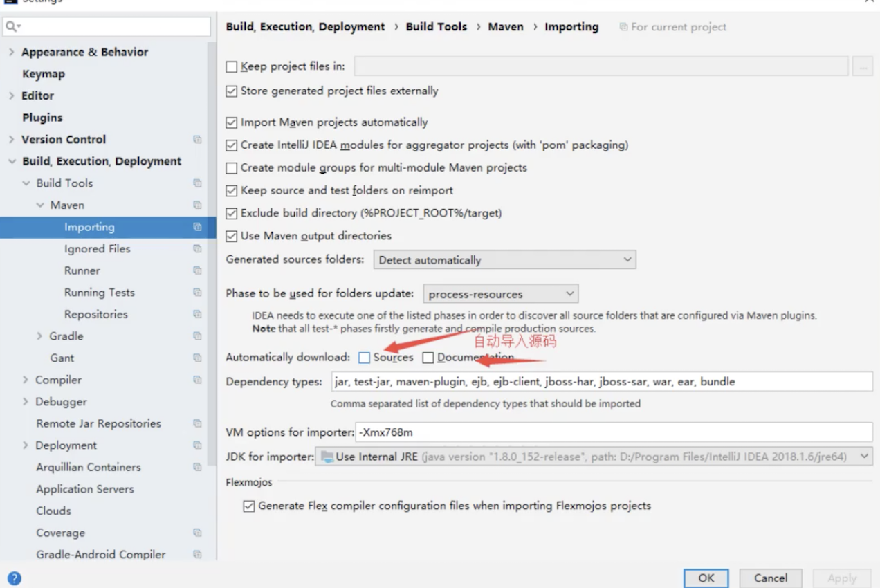Toggle Import Maven projects automatically
Image resolution: width=880 pixels, height=588 pixels.
232,122
